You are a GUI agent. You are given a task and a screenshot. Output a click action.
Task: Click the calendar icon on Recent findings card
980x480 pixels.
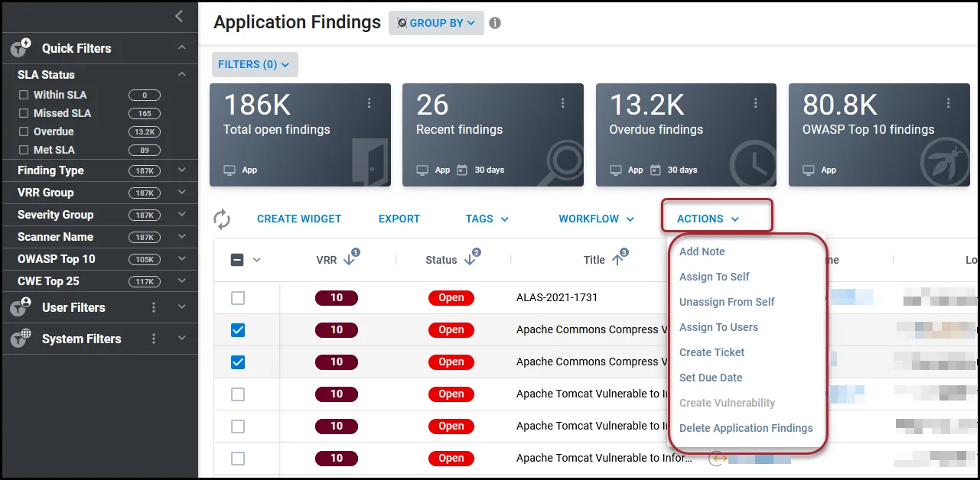click(x=462, y=170)
